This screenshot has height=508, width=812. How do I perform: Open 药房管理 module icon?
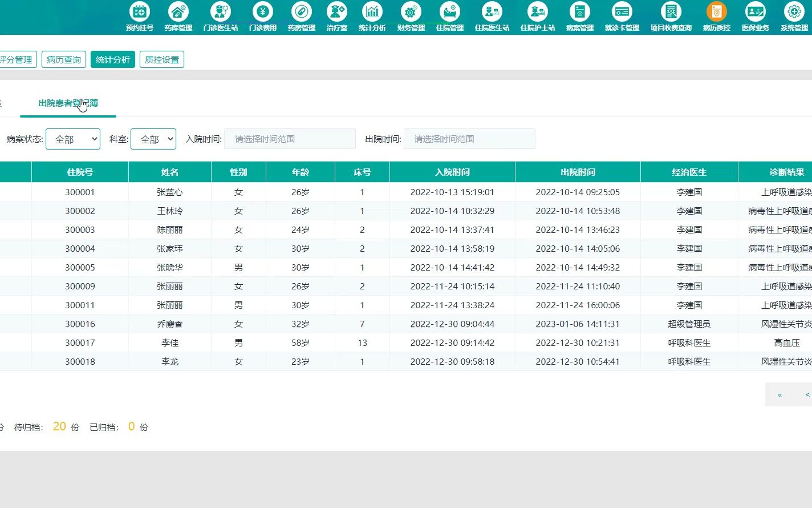coord(302,11)
